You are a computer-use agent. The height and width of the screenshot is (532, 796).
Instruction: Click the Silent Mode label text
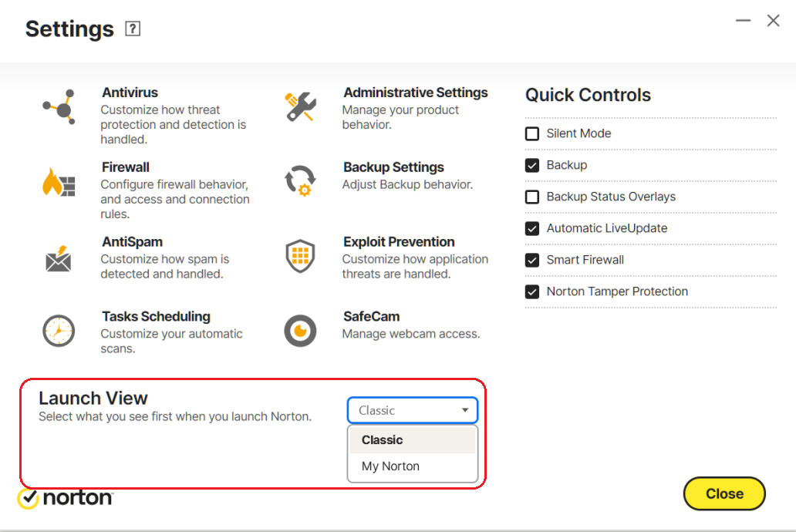click(578, 133)
